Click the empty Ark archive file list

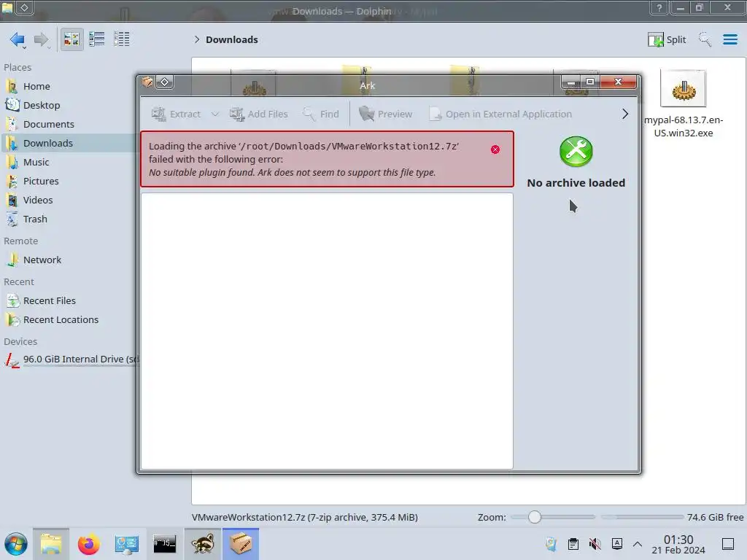pyautogui.click(x=327, y=331)
